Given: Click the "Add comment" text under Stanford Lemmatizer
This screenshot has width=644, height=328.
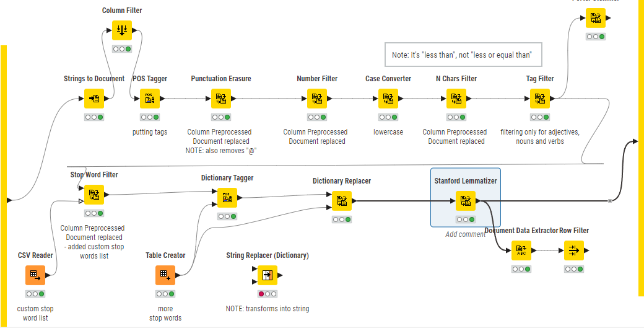Looking at the screenshot, I should pyautogui.click(x=465, y=234).
